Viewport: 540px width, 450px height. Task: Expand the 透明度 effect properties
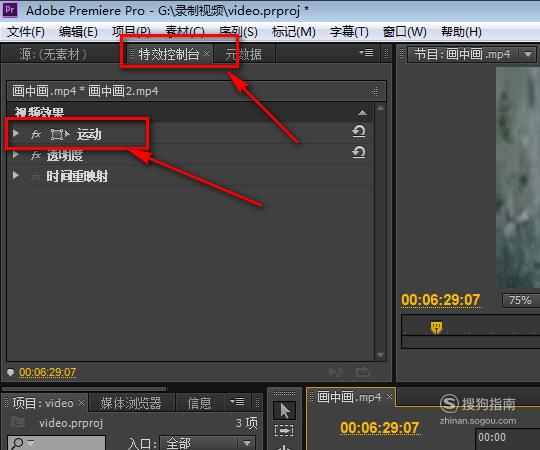coord(15,154)
